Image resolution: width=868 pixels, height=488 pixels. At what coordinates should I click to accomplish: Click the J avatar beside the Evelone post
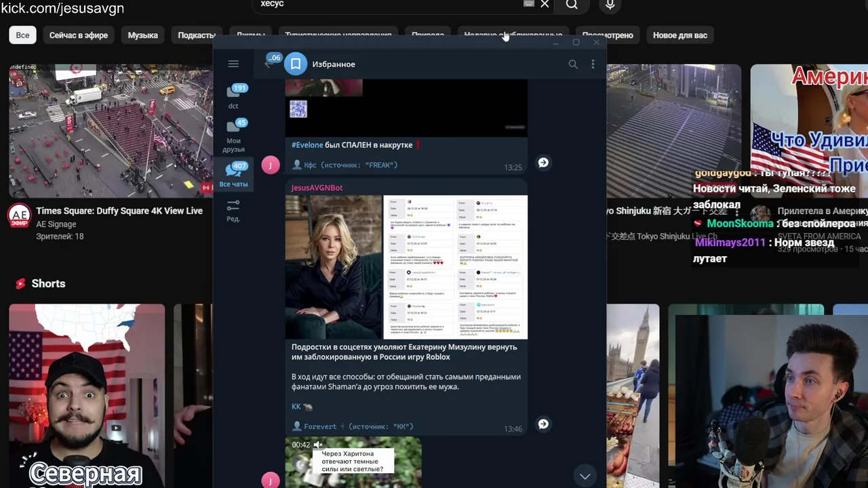271,165
